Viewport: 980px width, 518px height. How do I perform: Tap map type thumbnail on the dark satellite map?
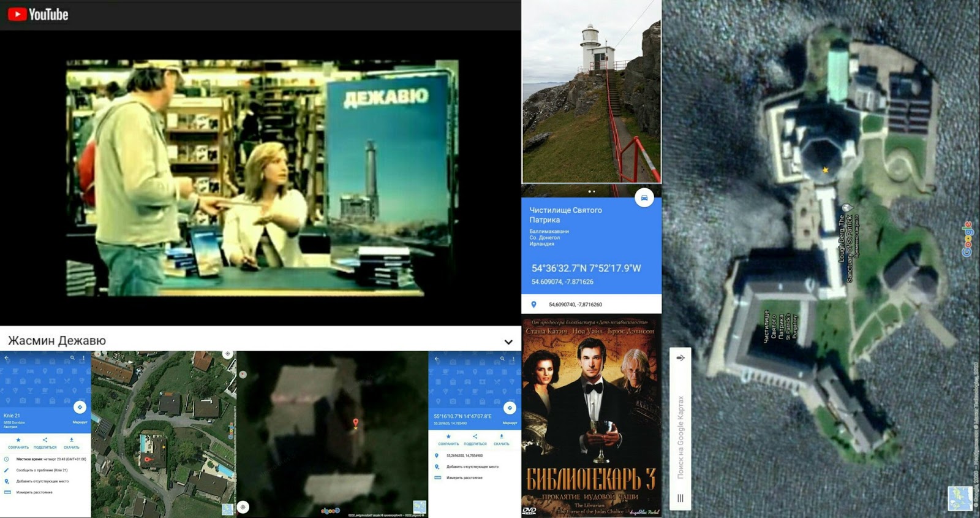click(420, 506)
